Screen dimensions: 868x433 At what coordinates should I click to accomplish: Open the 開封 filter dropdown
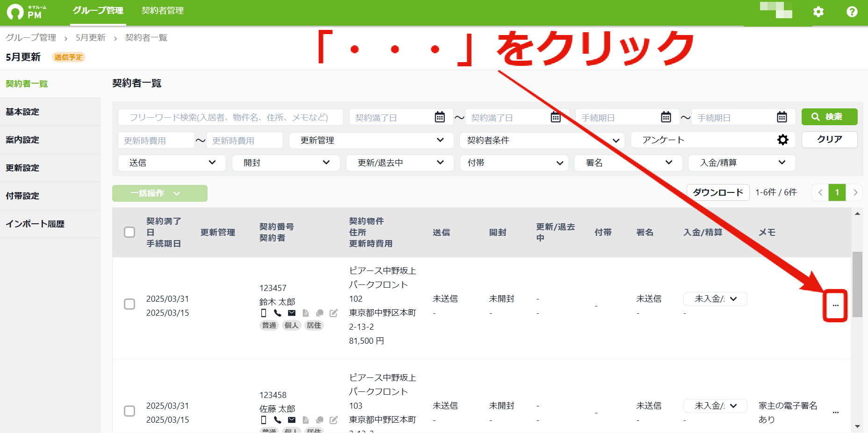point(286,163)
